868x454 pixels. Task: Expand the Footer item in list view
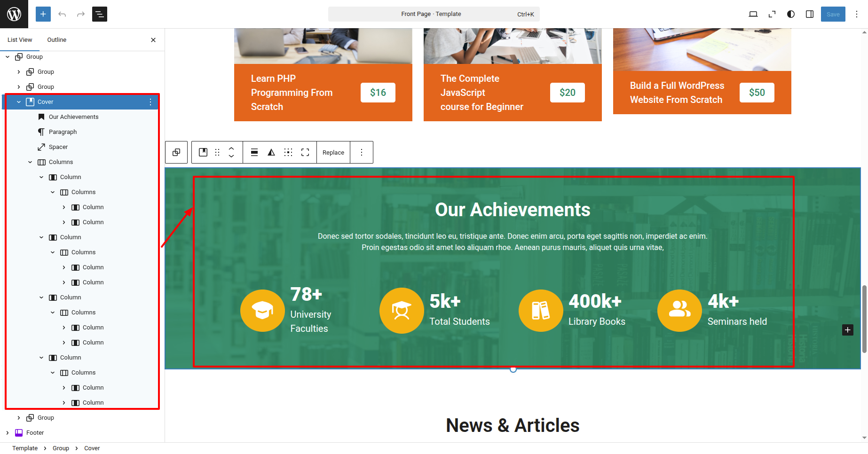click(8, 433)
